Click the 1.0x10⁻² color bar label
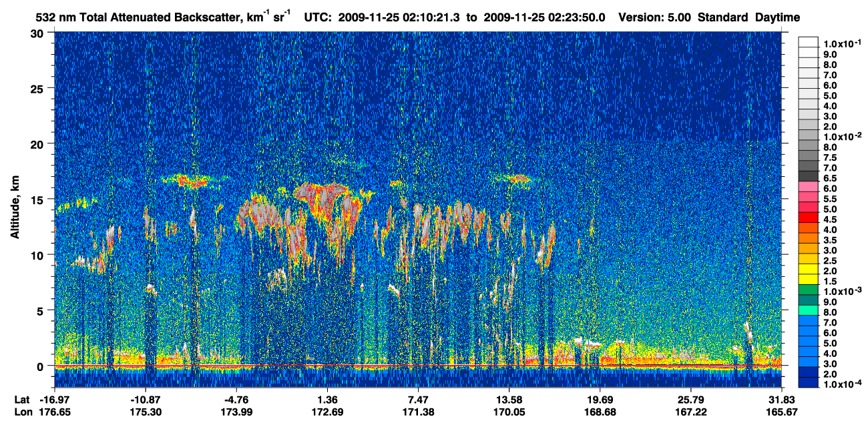 click(844, 137)
